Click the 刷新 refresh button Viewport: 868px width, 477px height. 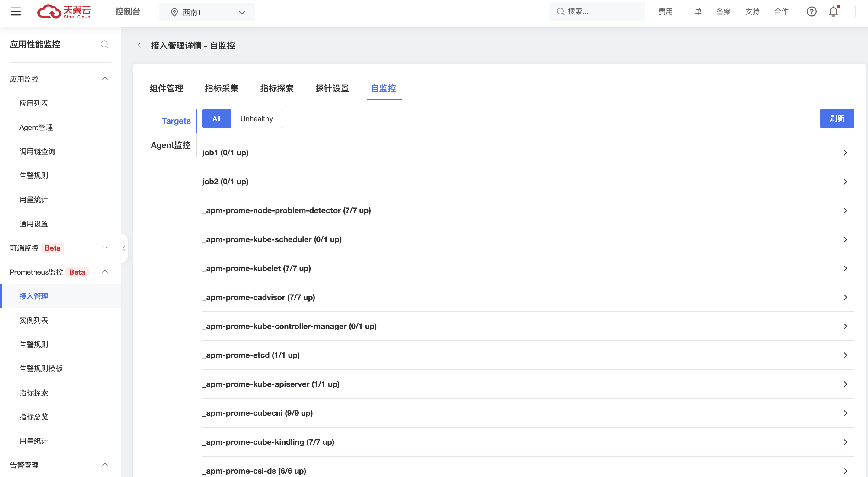tap(837, 118)
